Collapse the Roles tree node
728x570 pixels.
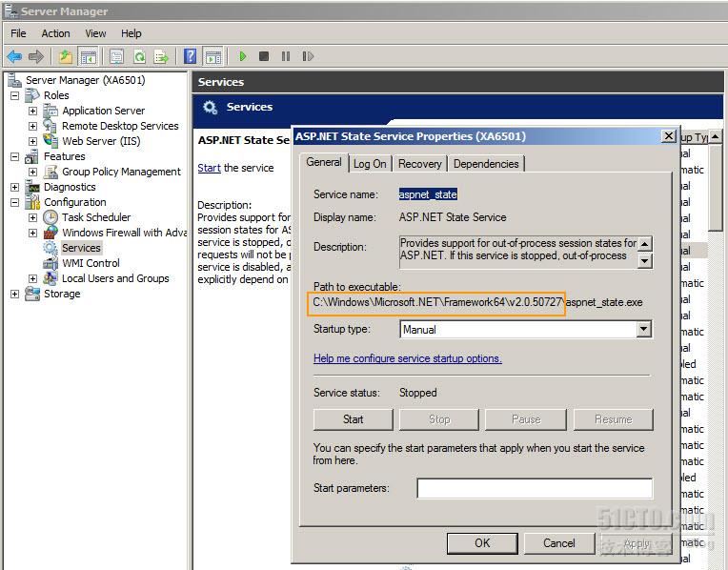pyautogui.click(x=15, y=95)
